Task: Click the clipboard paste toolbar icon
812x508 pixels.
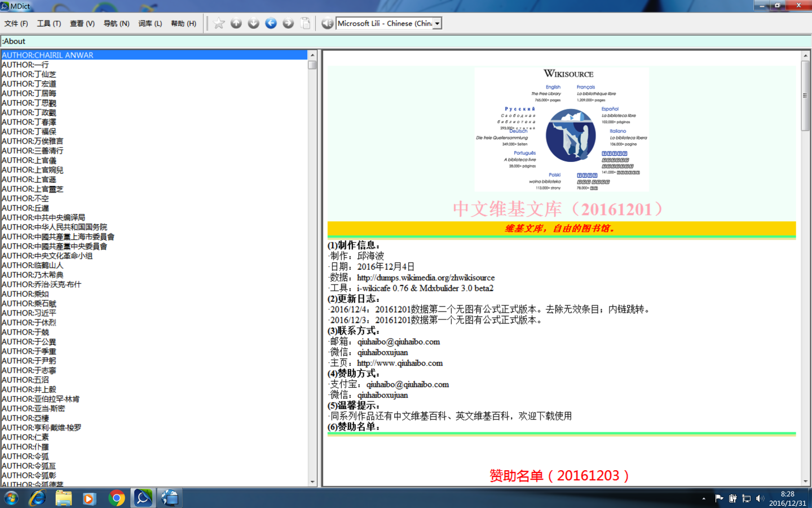Action: click(306, 23)
